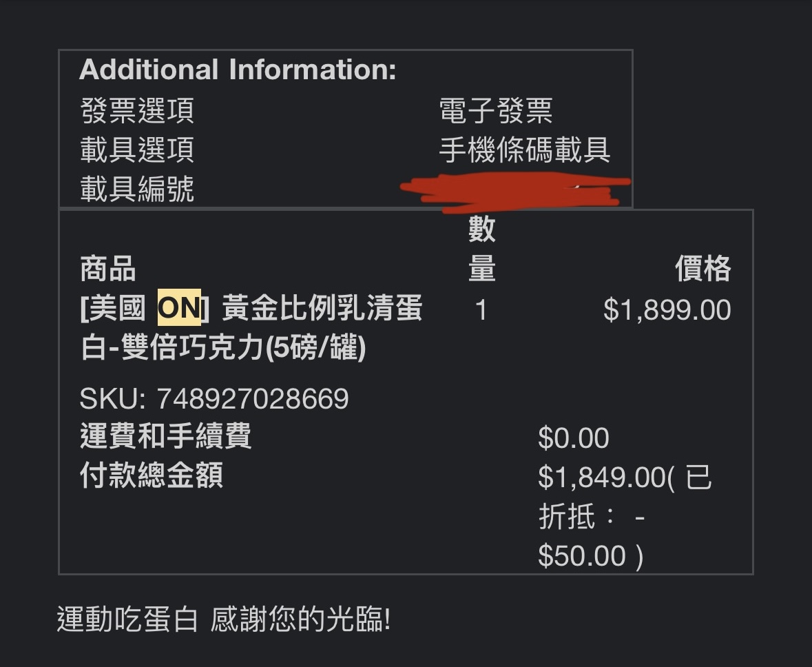This screenshot has height=667, width=812.
Task: Click the 手機條碼載具 value
Action: point(525,150)
